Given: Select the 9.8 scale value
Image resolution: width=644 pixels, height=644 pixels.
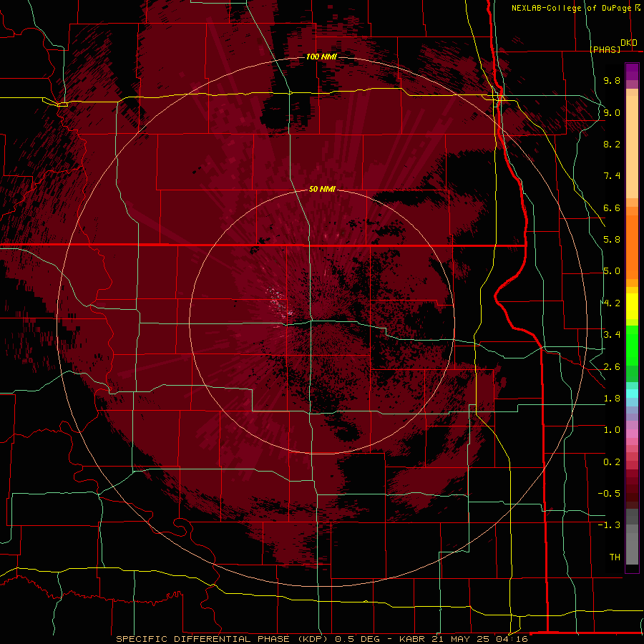Looking at the screenshot, I should coord(612,80).
